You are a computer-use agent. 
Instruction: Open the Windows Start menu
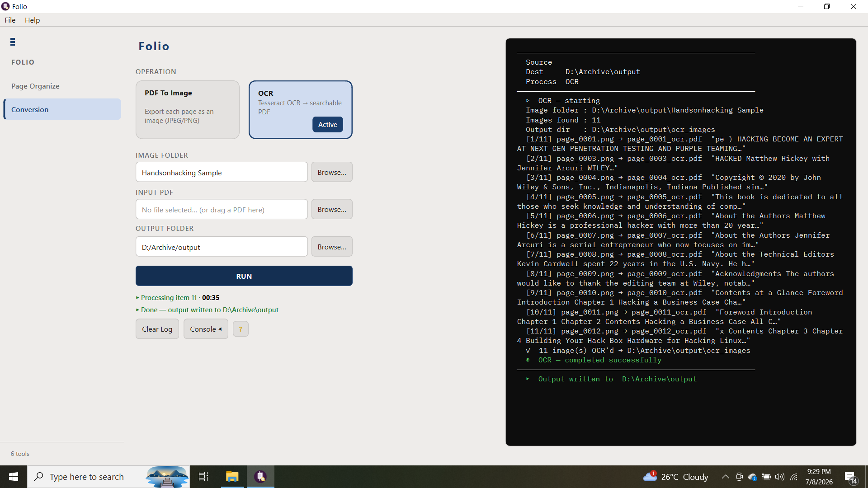(14, 477)
